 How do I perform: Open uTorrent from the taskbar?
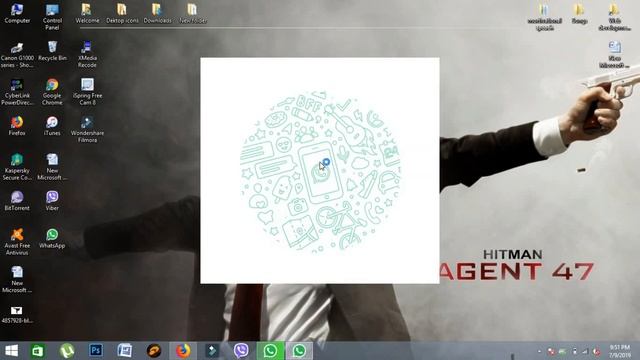(67, 351)
